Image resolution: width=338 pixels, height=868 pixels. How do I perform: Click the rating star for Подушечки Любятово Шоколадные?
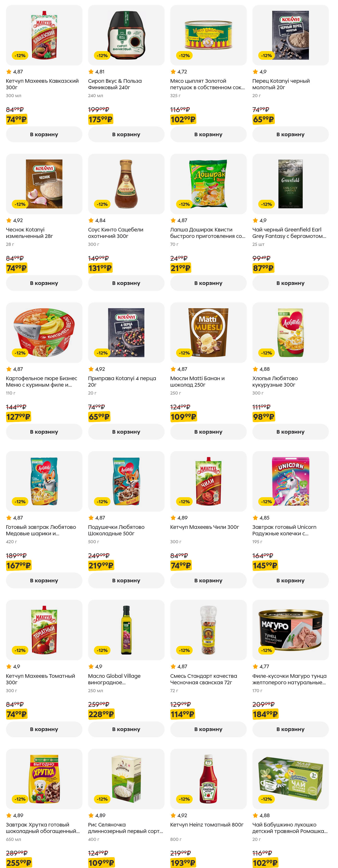[91, 518]
